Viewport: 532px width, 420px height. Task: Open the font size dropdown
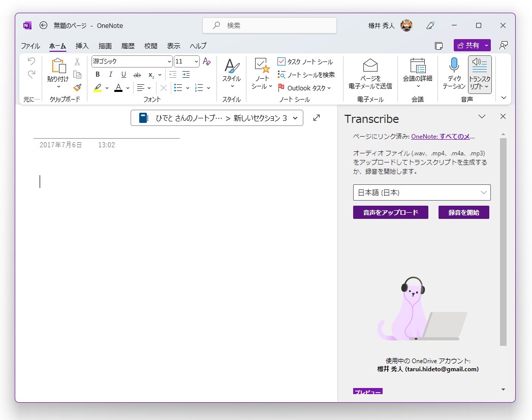(197, 61)
